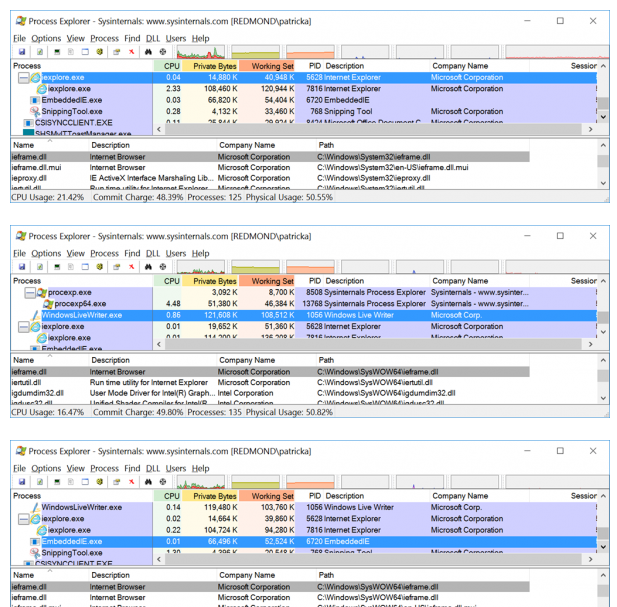Sort by CPU column header in top window
The width and height of the screenshot is (617, 607).
tap(167, 66)
